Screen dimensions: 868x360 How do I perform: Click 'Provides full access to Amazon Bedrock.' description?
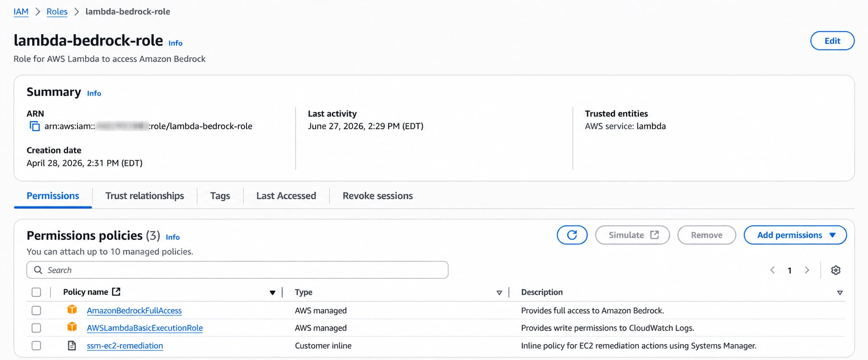pos(592,311)
